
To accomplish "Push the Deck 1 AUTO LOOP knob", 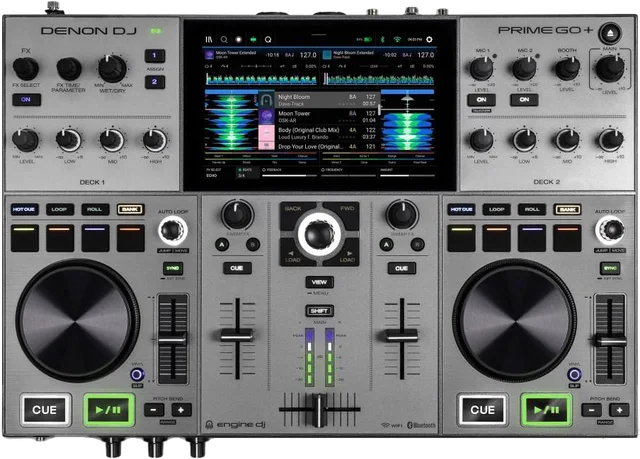I will click(173, 230).
